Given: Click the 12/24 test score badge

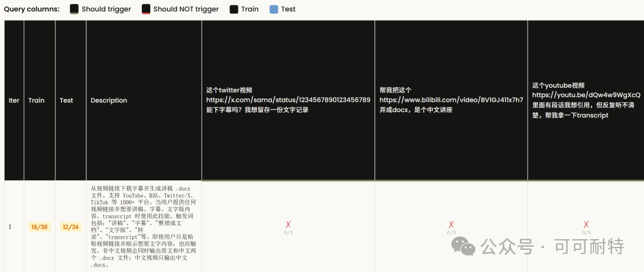Looking at the screenshot, I should 70,227.
